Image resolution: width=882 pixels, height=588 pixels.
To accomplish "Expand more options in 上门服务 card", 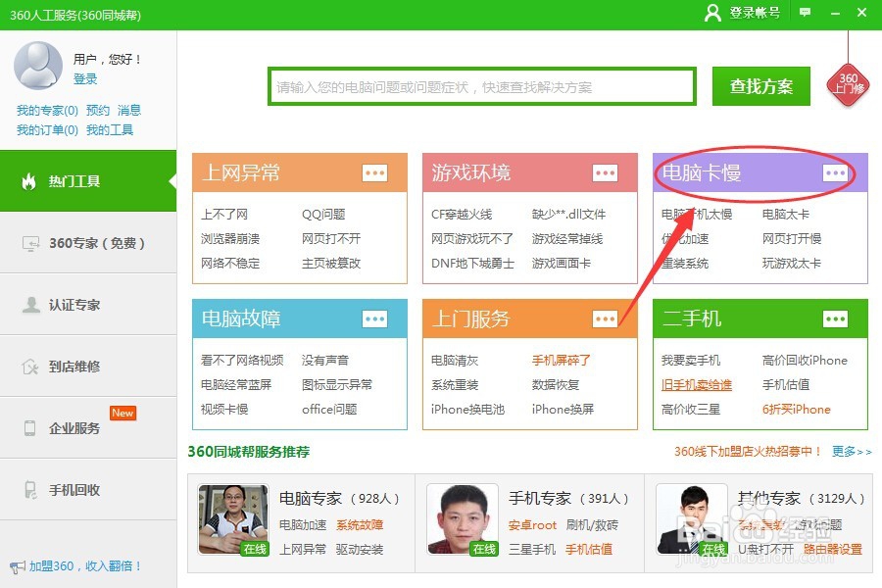I will (x=606, y=319).
